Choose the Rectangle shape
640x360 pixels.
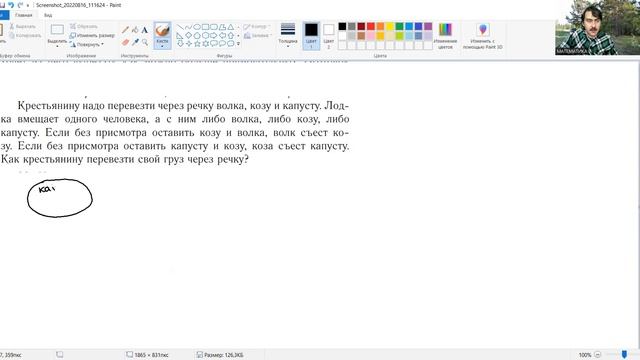(x=205, y=27)
